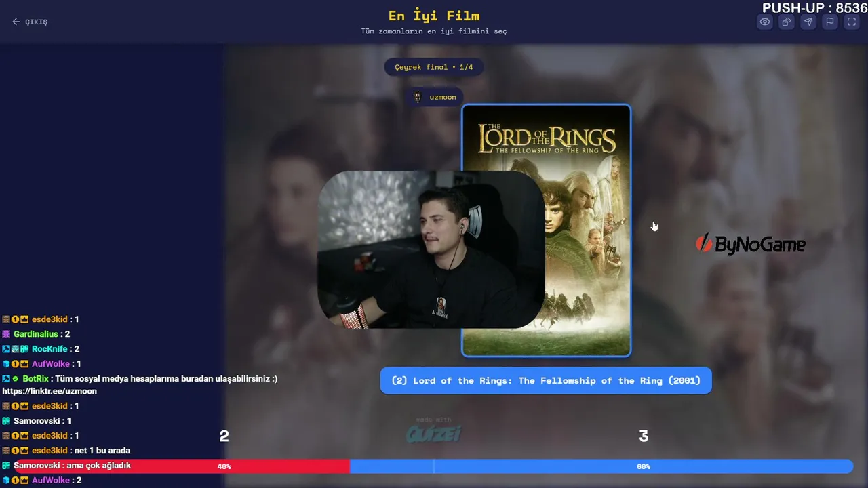Click the flag report icon
This screenshot has width=868, height=488.
(x=829, y=22)
